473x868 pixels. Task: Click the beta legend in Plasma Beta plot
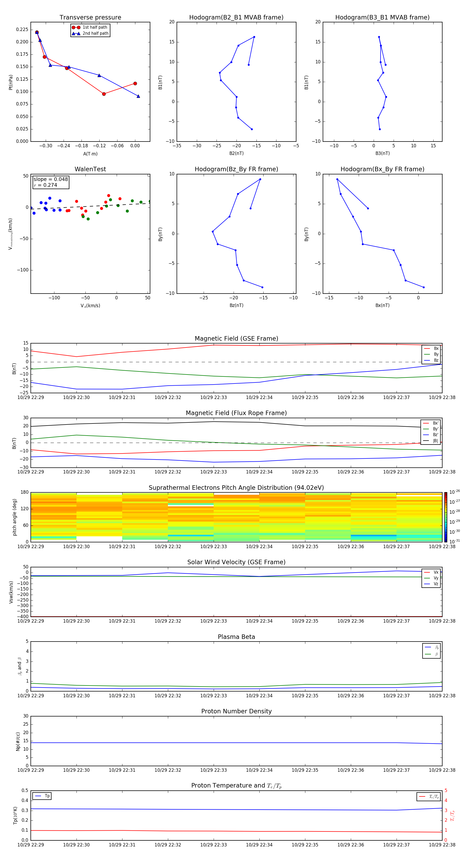[x=431, y=651]
